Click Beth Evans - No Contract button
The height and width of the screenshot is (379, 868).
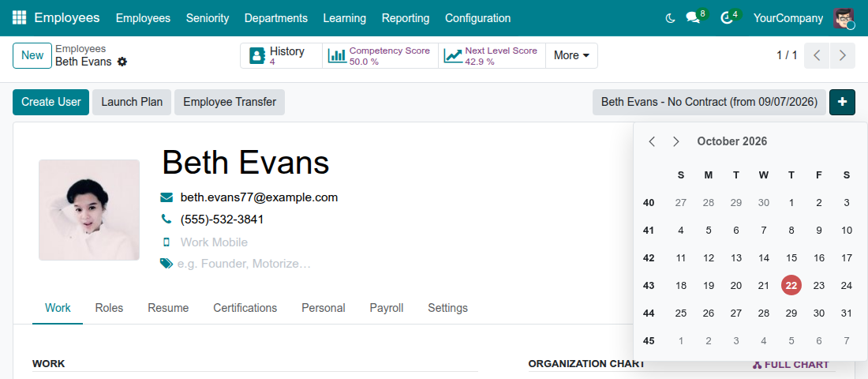[x=709, y=102]
